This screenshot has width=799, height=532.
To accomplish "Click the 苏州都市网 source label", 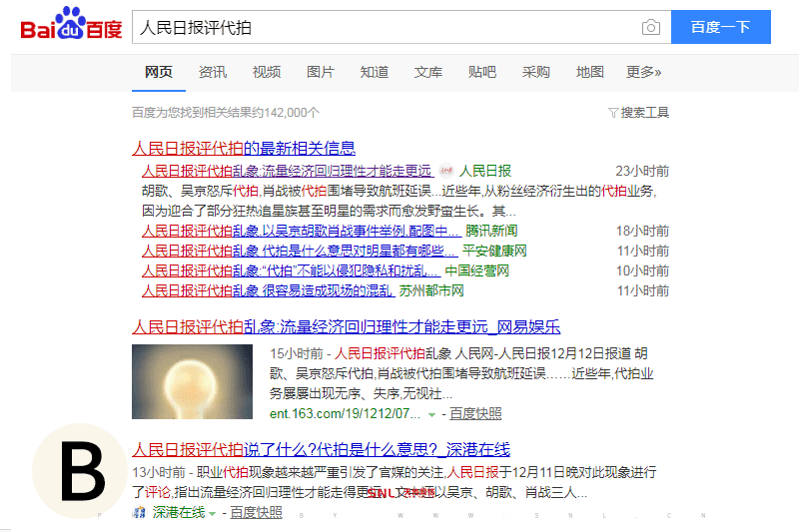I will click(431, 290).
